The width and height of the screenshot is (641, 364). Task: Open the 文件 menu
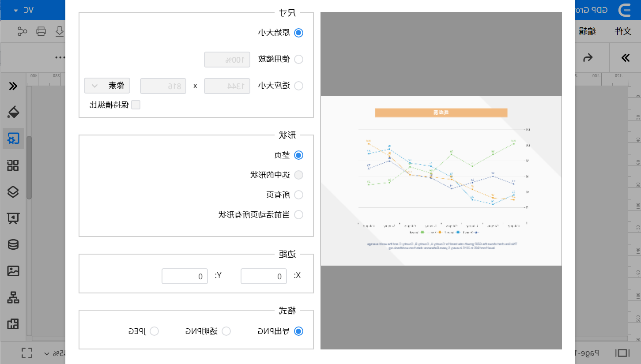pos(623,31)
